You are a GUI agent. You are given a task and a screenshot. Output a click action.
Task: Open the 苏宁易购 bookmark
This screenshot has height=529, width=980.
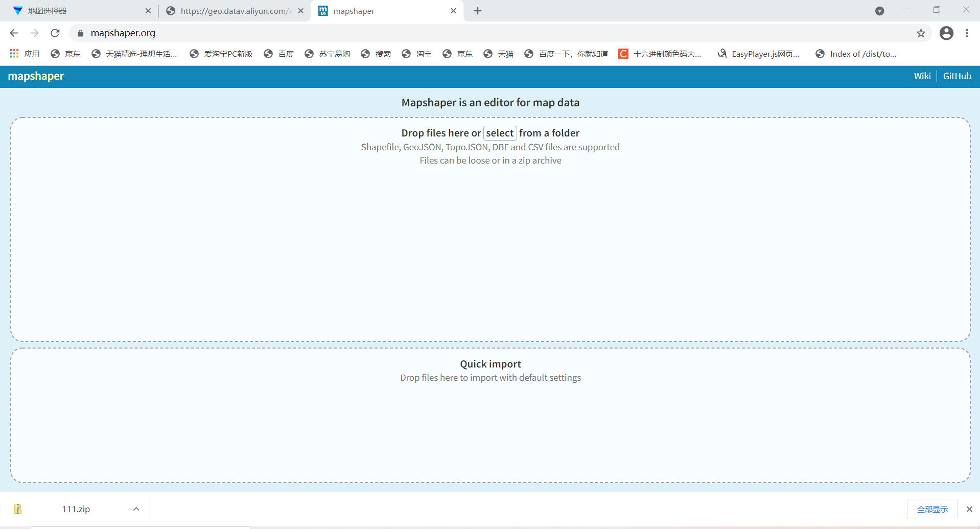coord(328,54)
